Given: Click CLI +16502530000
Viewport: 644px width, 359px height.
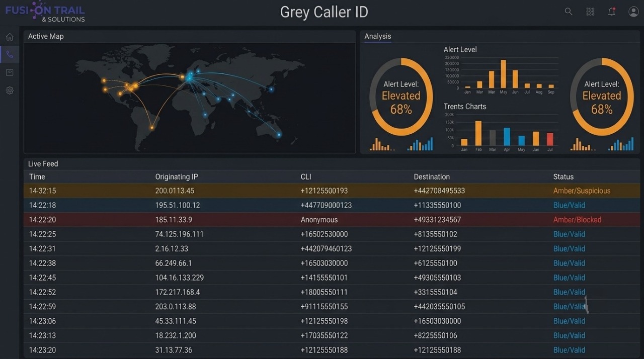Looking at the screenshot, I should point(324,234).
